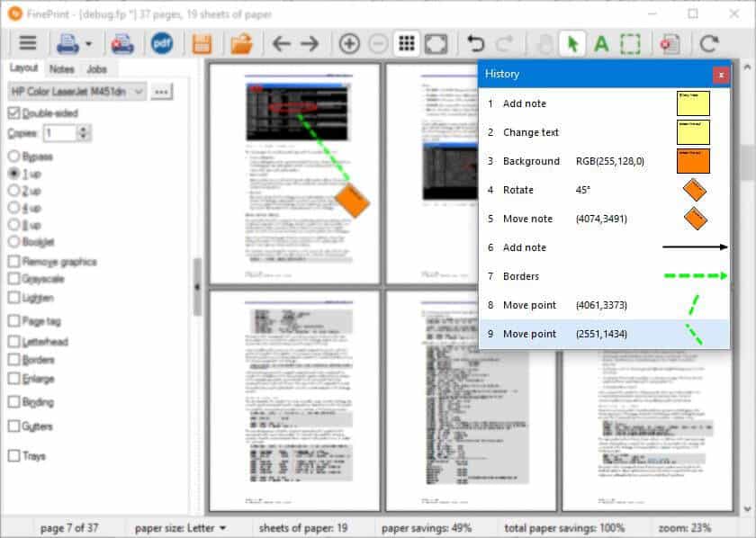Go to the next page arrow
Screen dimensions: 756x538
[x=310, y=43]
